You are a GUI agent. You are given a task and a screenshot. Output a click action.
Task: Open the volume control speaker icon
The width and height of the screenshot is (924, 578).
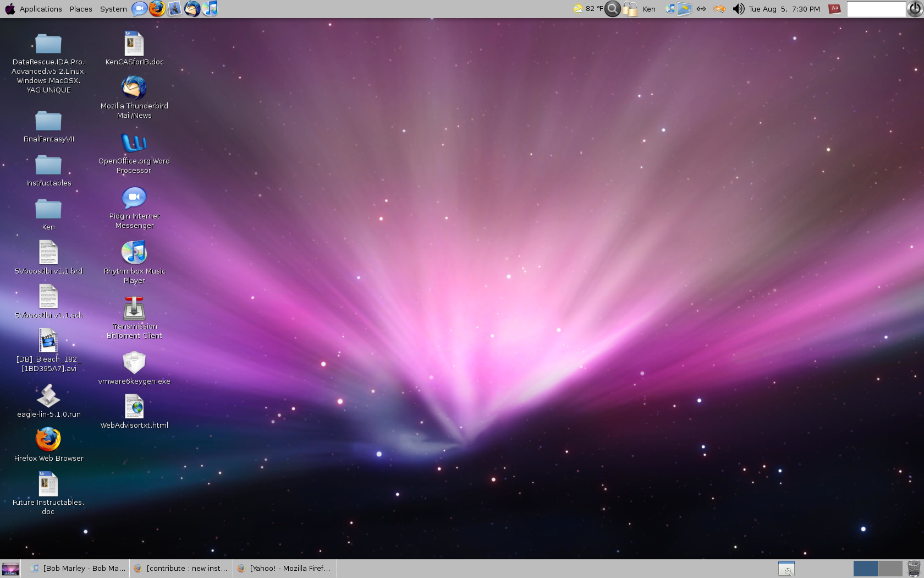pyautogui.click(x=738, y=9)
